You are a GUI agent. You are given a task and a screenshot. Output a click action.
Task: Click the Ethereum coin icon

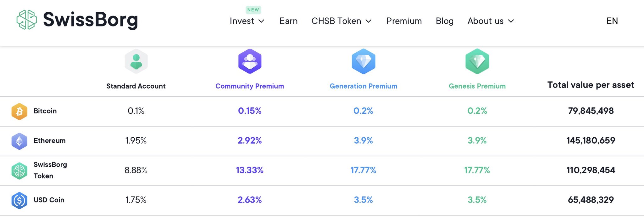(19, 141)
